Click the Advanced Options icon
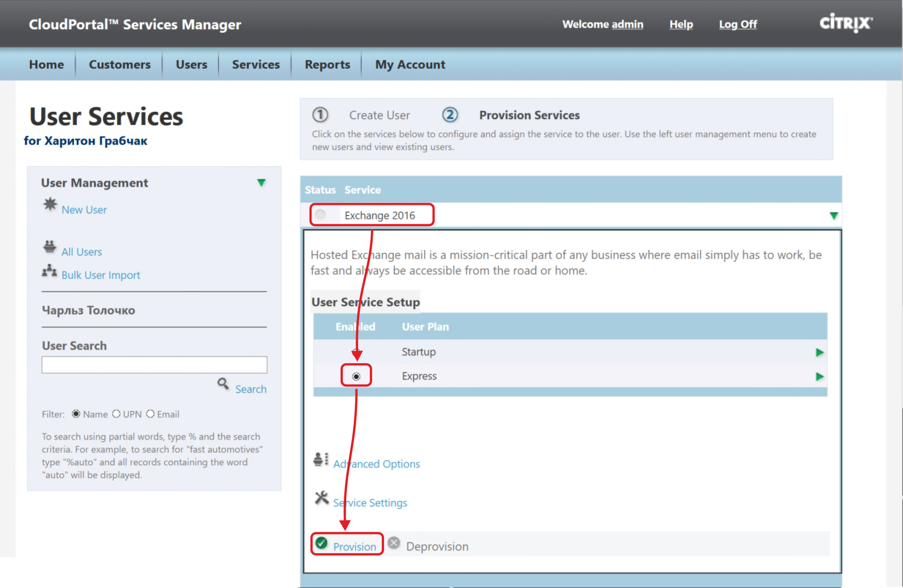903x588 pixels. coord(321,459)
